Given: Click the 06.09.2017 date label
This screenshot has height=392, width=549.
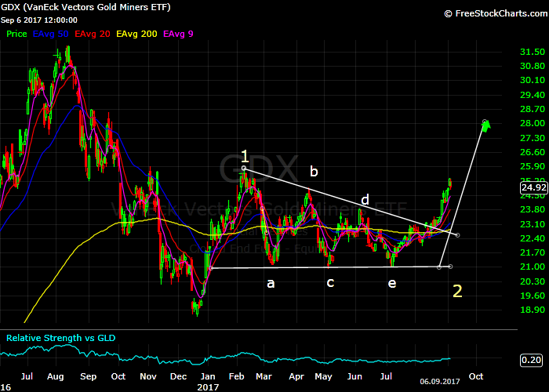Looking at the screenshot, I should (439, 382).
